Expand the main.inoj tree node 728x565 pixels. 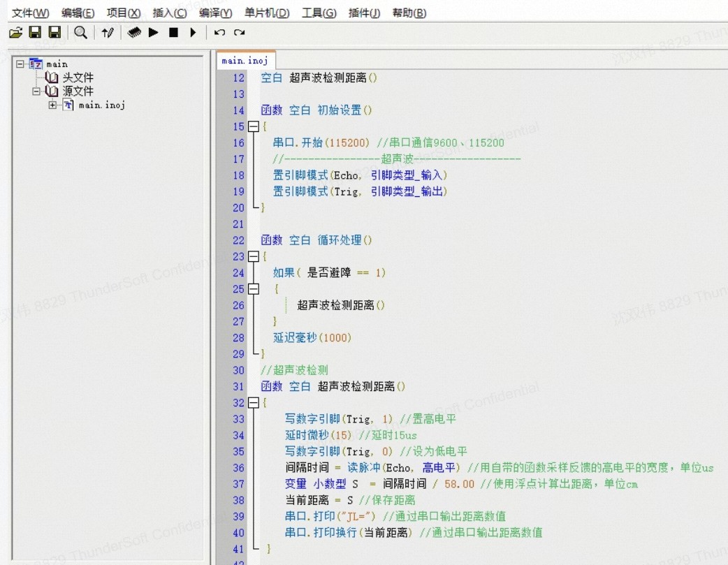pyautogui.click(x=52, y=105)
